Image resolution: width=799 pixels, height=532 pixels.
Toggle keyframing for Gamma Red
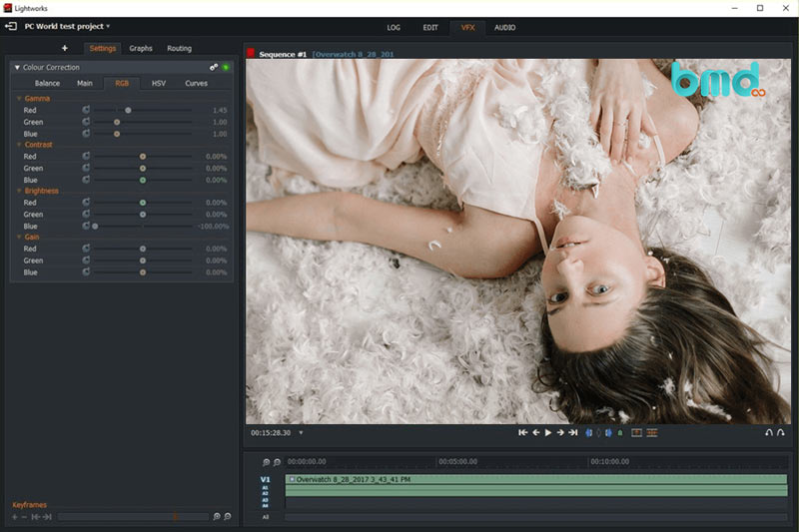click(x=86, y=110)
